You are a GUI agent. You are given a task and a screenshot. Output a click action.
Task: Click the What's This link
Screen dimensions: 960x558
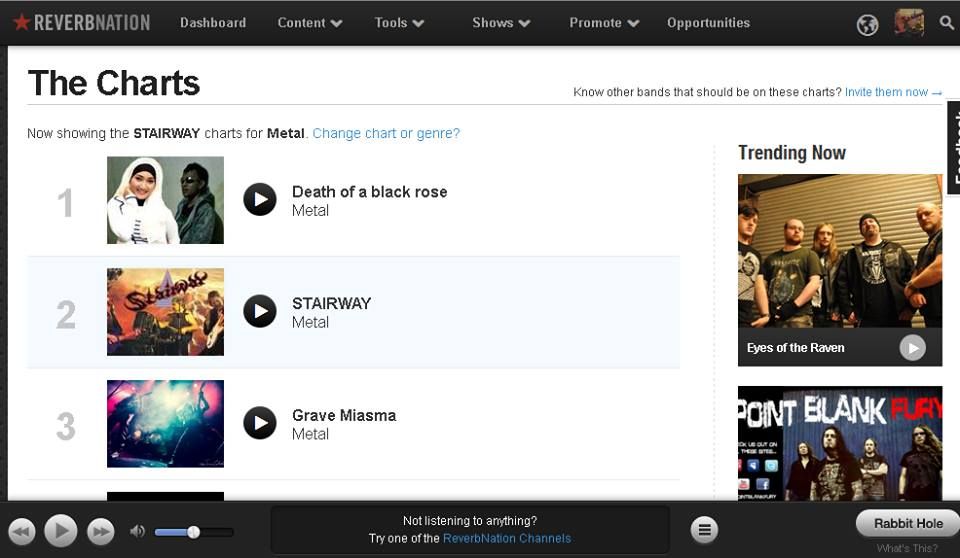(x=906, y=548)
